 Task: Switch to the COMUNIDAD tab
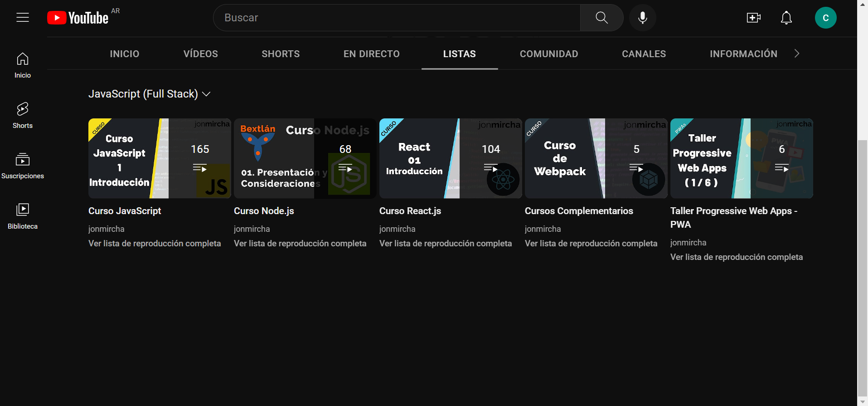coord(549,54)
